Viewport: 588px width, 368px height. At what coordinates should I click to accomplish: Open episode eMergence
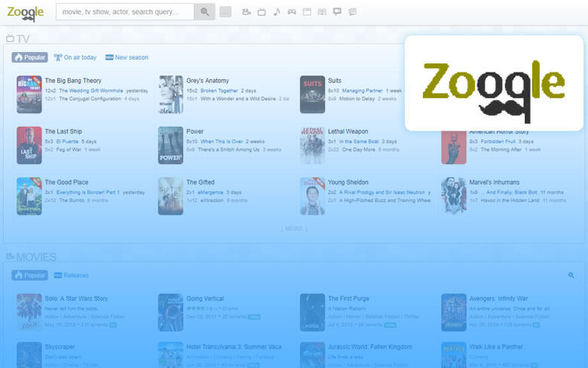coord(210,192)
